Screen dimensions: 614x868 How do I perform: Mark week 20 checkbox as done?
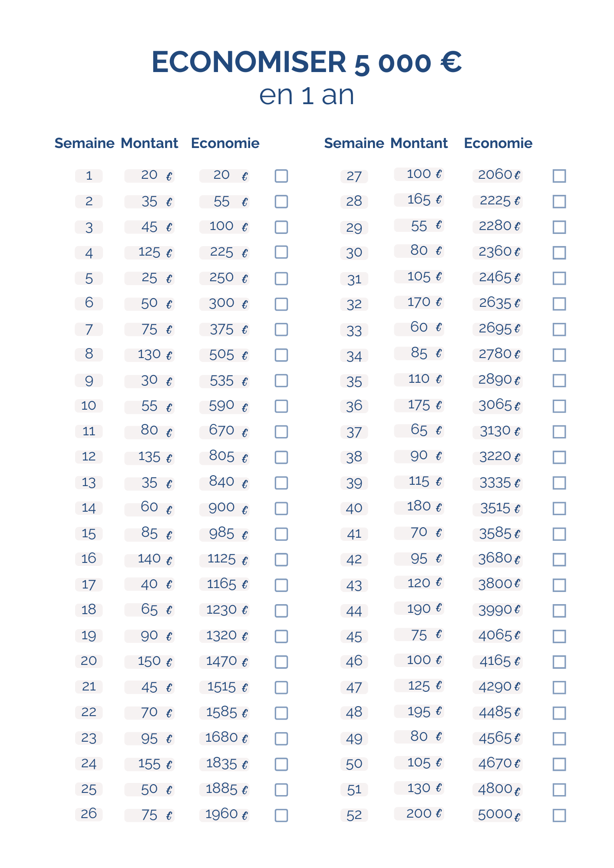pos(281,662)
